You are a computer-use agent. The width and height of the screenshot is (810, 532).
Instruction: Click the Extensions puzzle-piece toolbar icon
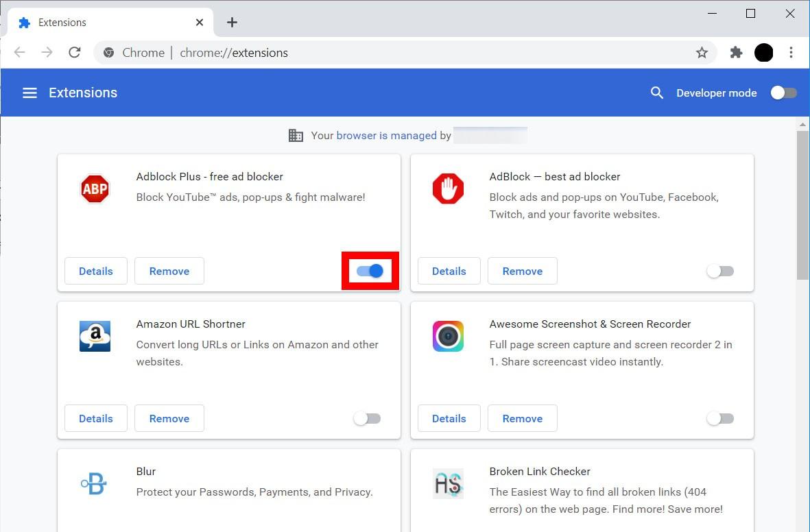pyautogui.click(x=736, y=52)
